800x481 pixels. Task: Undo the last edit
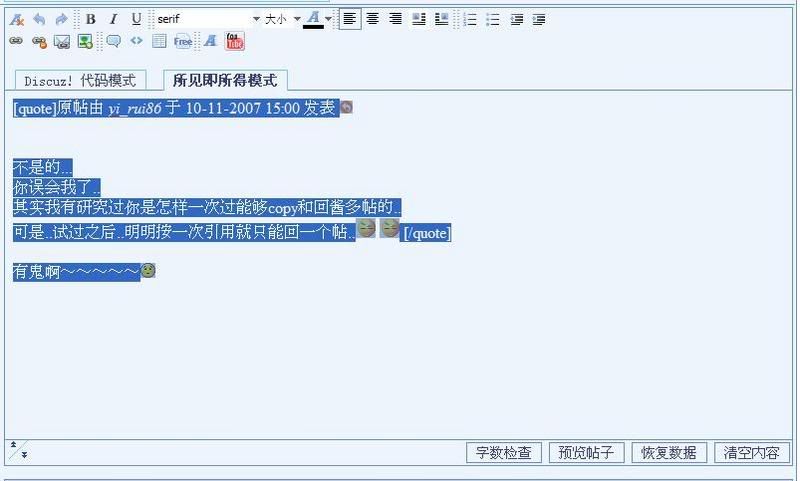(x=39, y=19)
